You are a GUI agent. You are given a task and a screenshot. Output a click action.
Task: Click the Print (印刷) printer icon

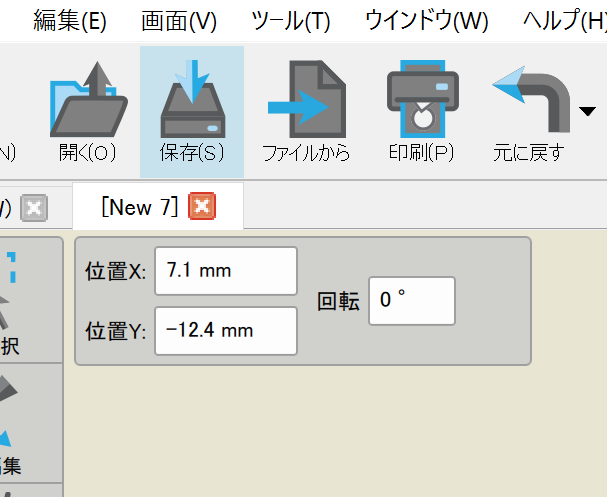click(421, 100)
